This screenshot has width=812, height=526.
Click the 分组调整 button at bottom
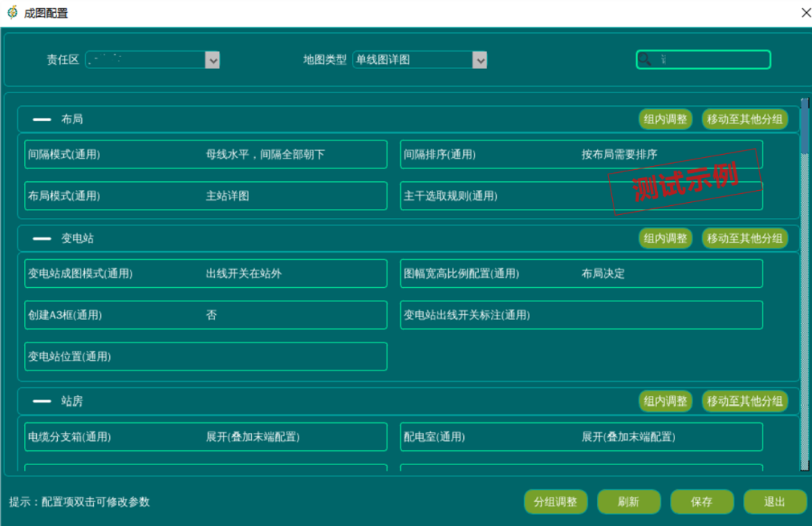click(556, 501)
